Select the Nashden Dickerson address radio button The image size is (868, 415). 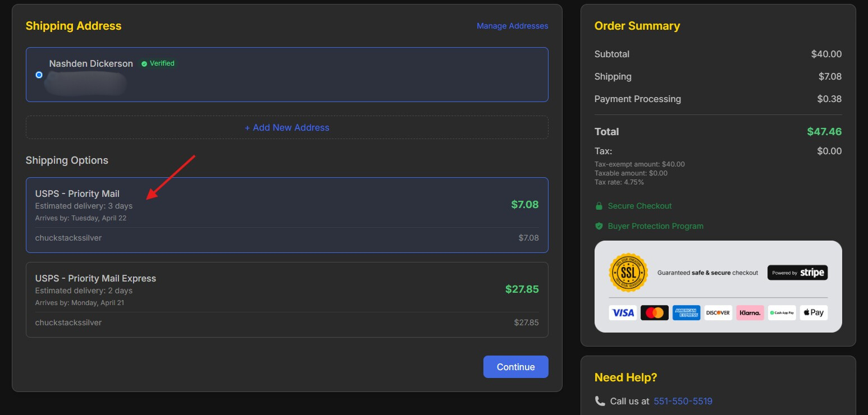click(x=39, y=75)
